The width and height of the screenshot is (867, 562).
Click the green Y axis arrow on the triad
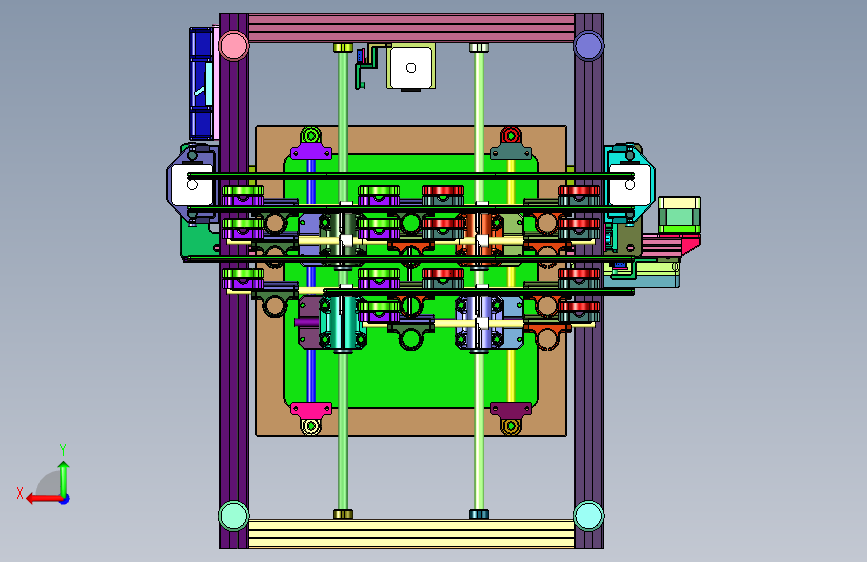click(x=64, y=478)
